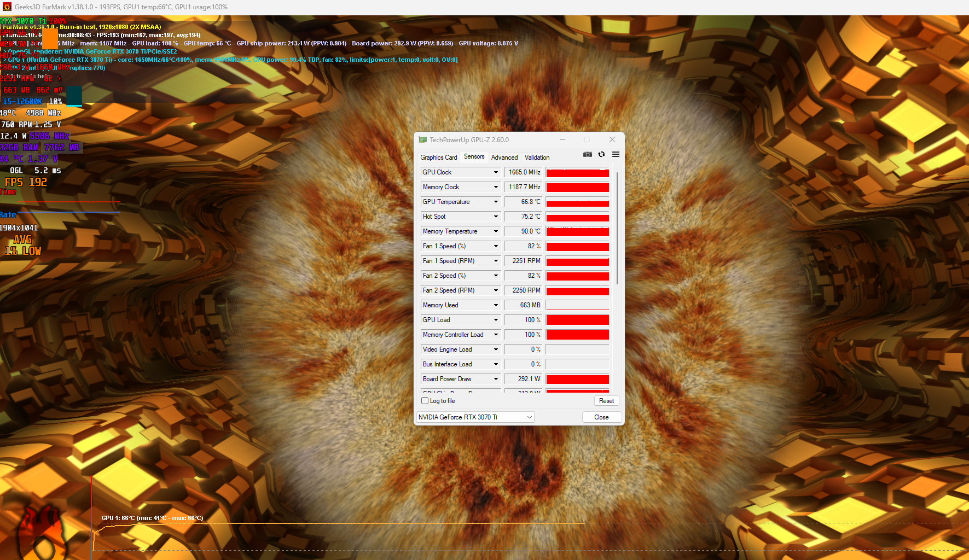Click the FurMark GPU 1 temperature min/max label

[x=152, y=518]
